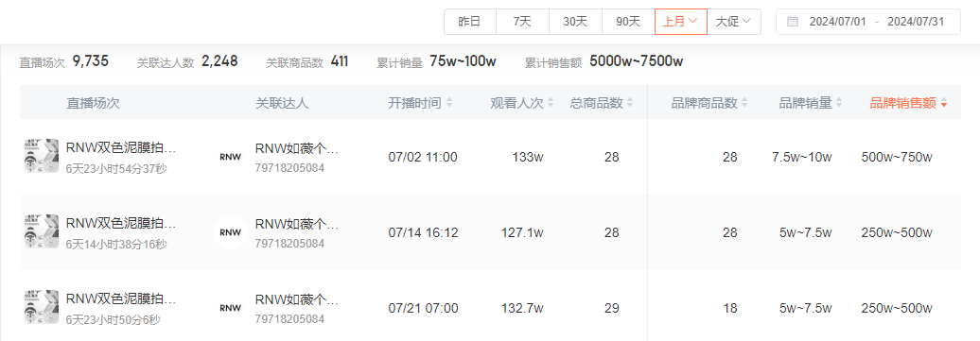Open thumbnail of 07/21 07:00 livestream
This screenshot has width=980, height=341.
(x=42, y=307)
